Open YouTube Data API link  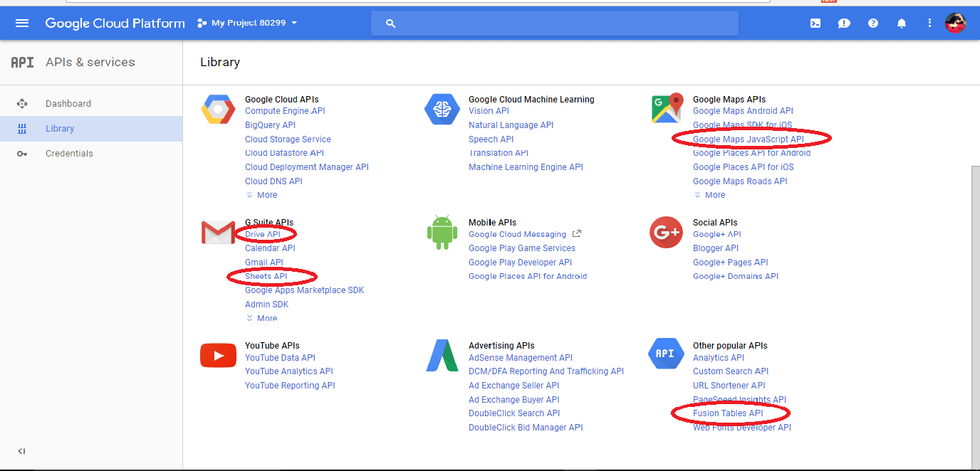click(x=280, y=358)
